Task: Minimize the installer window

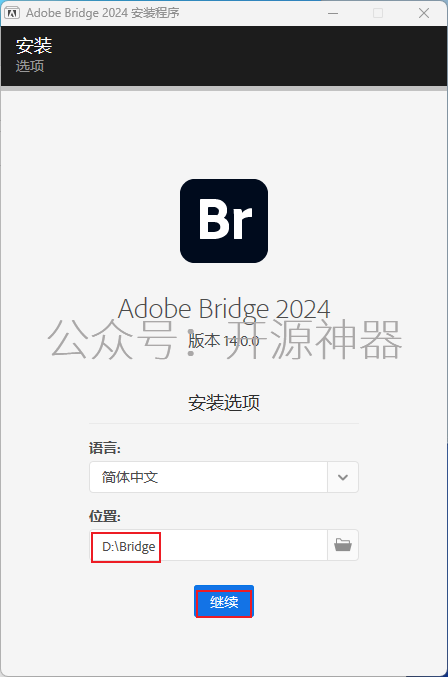Action: 333,13
